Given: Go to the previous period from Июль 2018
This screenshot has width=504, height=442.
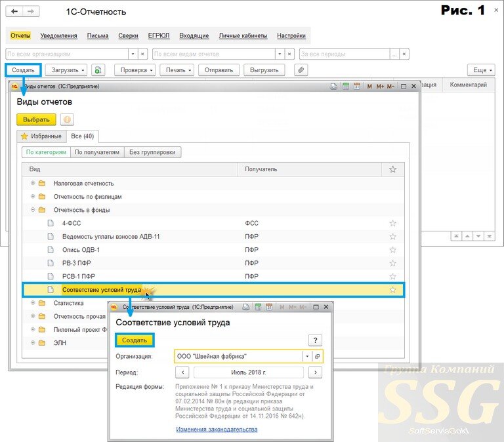Looking at the screenshot, I should (x=182, y=372).
